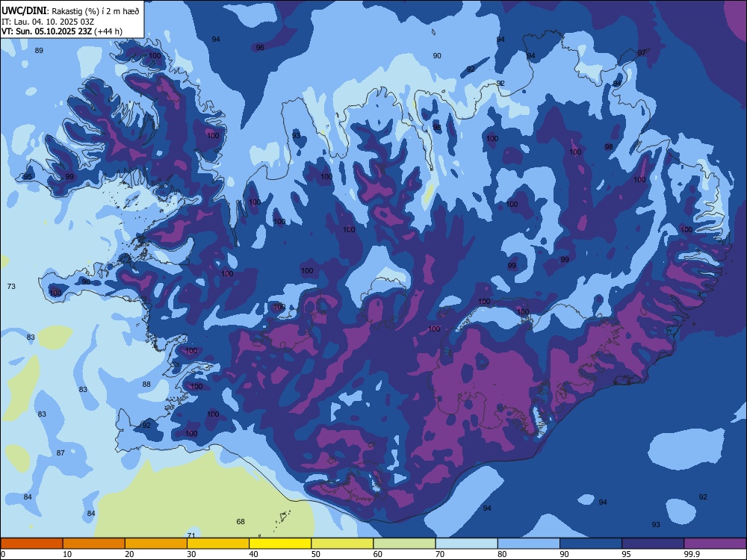Click the '99.9' legend tick label
This screenshot has width=747, height=560.
[x=692, y=554]
